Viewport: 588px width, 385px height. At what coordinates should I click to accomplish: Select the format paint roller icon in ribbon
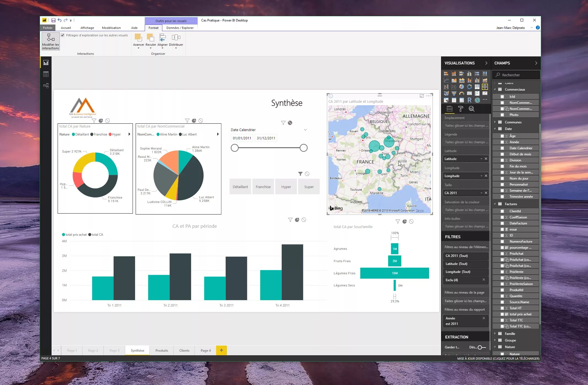click(461, 109)
